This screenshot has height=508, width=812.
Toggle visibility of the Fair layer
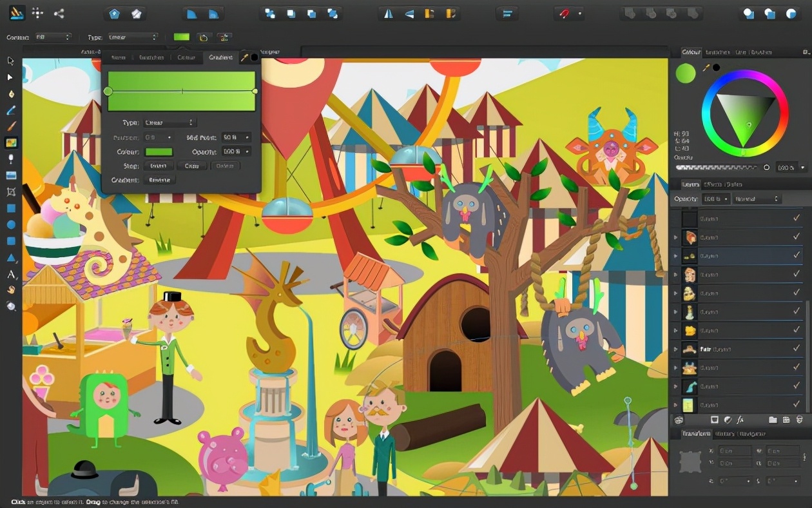797,349
